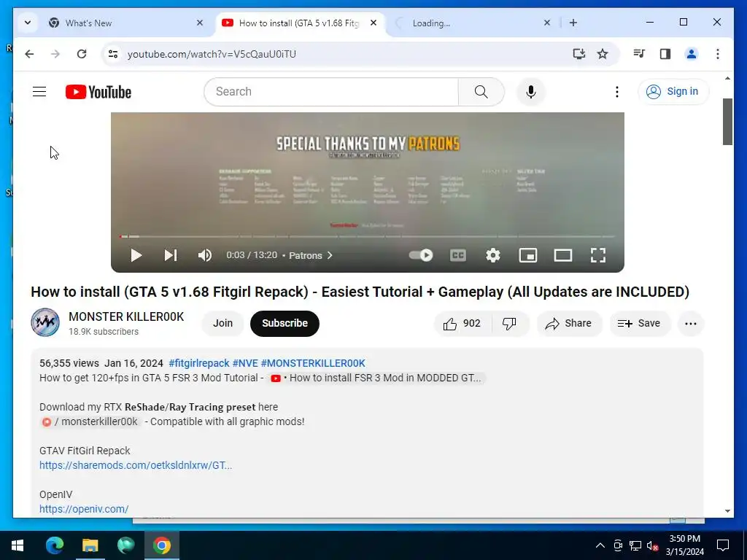This screenshot has width=747, height=560.
Task: Share this video
Action: [569, 323]
